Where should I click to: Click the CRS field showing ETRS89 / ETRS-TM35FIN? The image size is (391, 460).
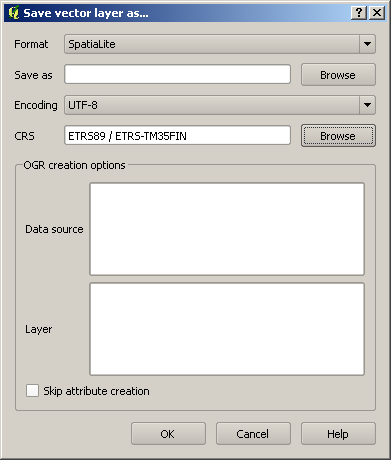tap(177, 135)
